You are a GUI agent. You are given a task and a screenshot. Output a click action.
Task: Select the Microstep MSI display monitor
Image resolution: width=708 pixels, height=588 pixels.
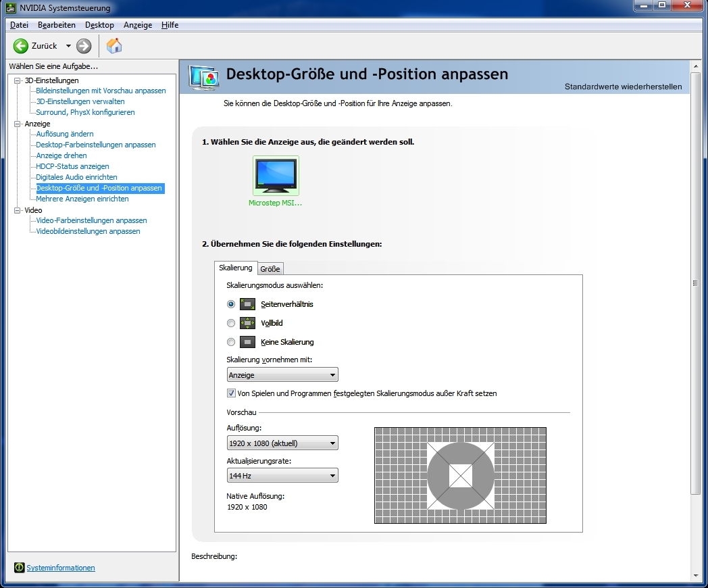click(x=276, y=176)
